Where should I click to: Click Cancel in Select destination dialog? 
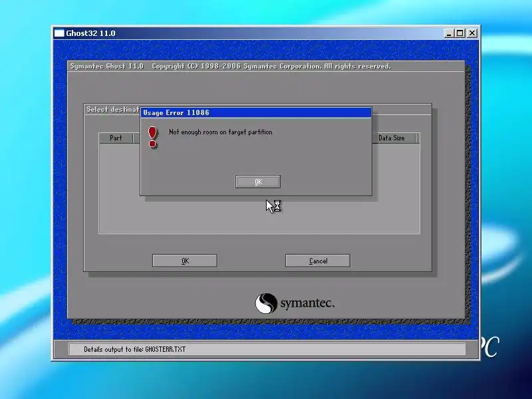coord(318,261)
